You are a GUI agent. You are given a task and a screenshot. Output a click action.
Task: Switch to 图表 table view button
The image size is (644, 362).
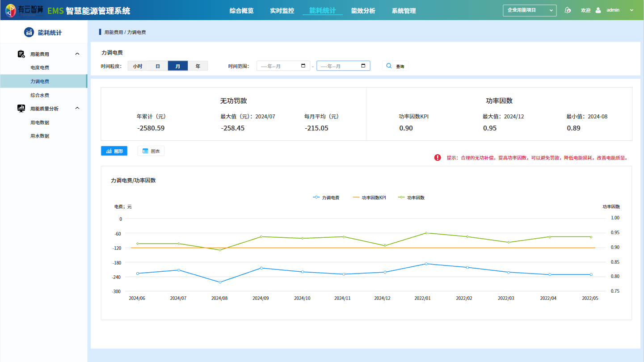[x=151, y=151]
